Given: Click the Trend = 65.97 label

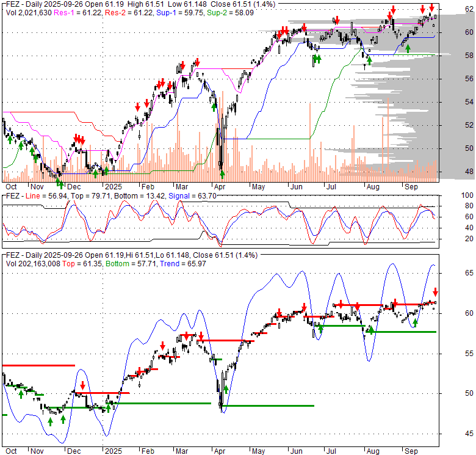Looking at the screenshot, I should pyautogui.click(x=183, y=264).
